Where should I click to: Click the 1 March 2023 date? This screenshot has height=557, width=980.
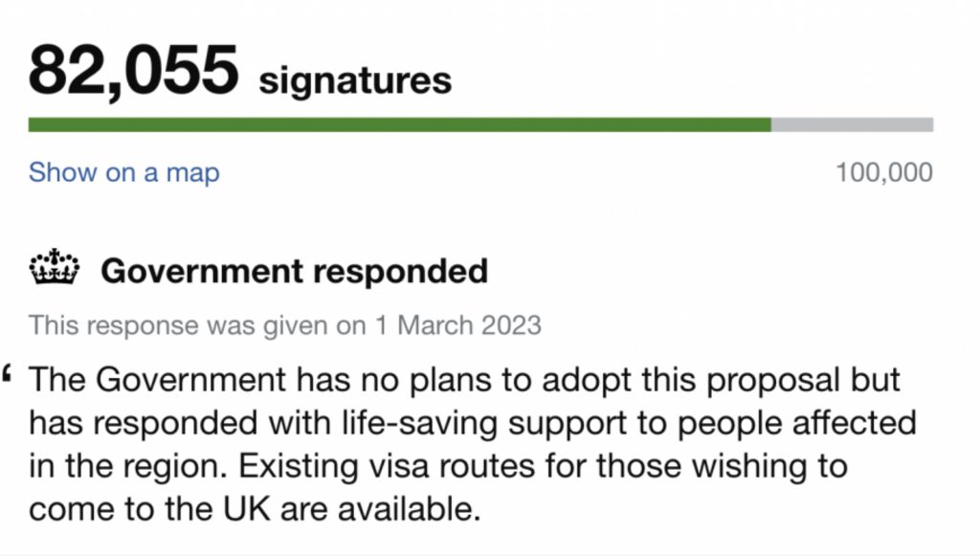pos(458,325)
